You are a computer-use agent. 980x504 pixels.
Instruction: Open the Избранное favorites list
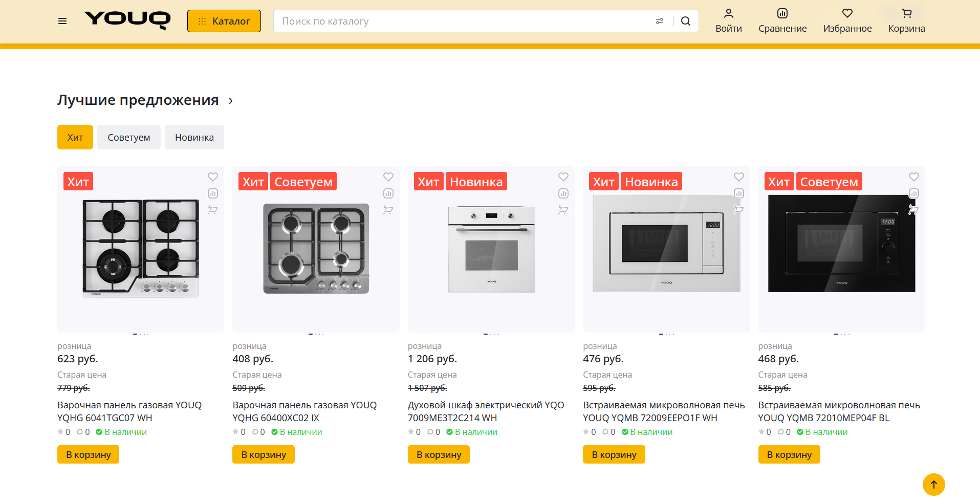click(847, 21)
